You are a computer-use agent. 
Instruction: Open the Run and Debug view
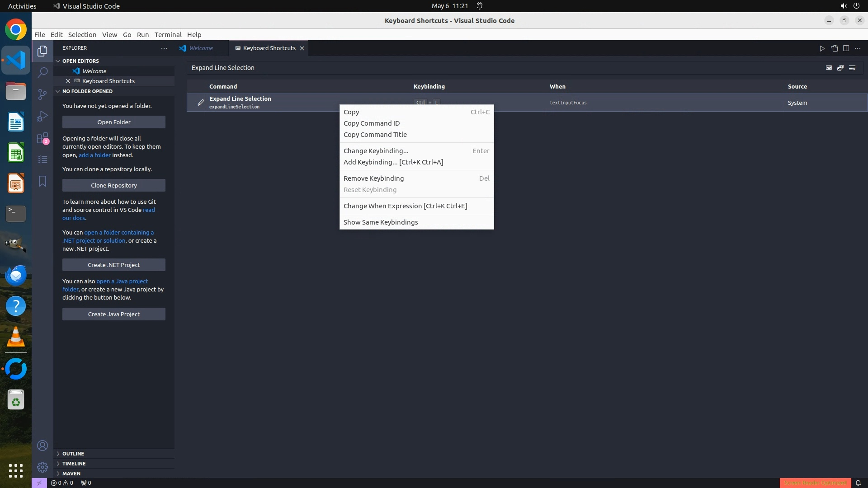pyautogui.click(x=42, y=116)
